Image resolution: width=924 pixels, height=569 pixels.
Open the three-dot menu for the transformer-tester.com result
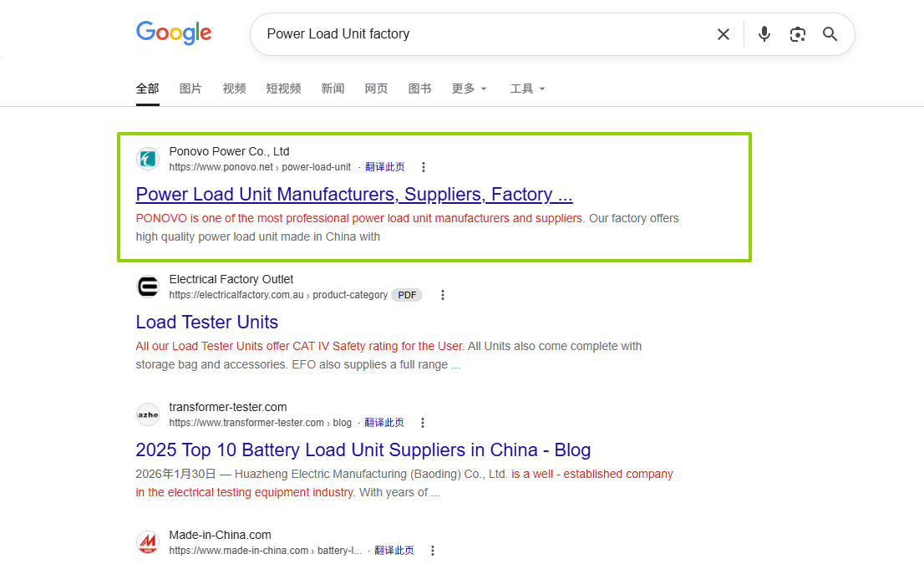click(x=423, y=423)
